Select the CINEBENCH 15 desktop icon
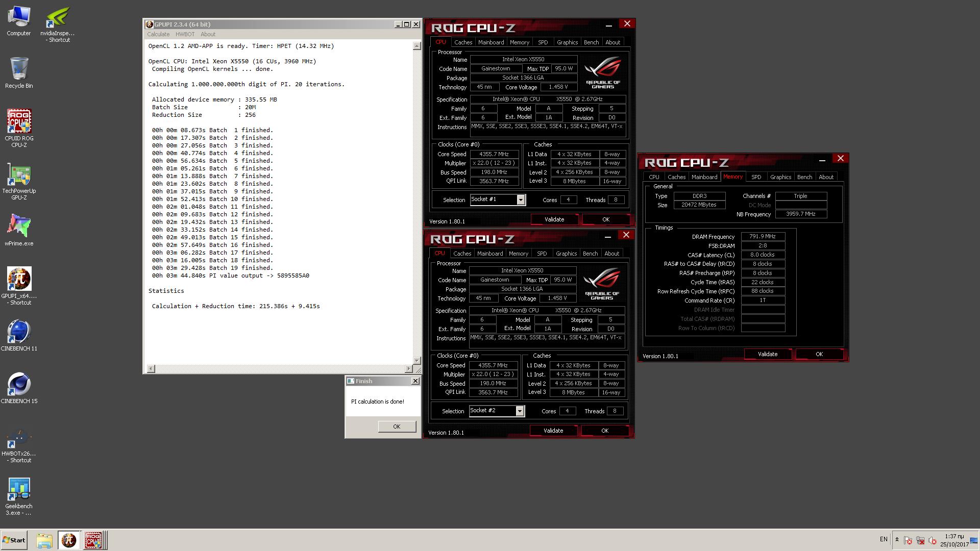 pyautogui.click(x=19, y=388)
